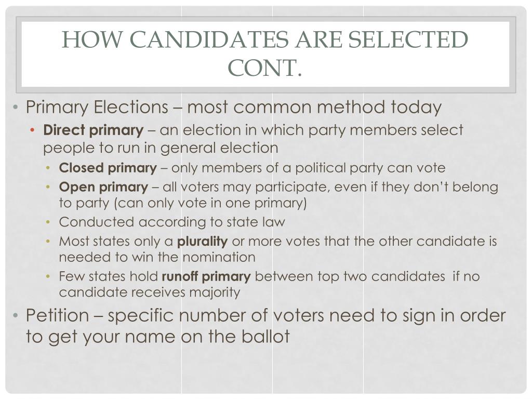Image resolution: width=532 pixels, height=399 pixels.
Task: Click the yellow bullet before 'Open primary'
Action: [48, 187]
